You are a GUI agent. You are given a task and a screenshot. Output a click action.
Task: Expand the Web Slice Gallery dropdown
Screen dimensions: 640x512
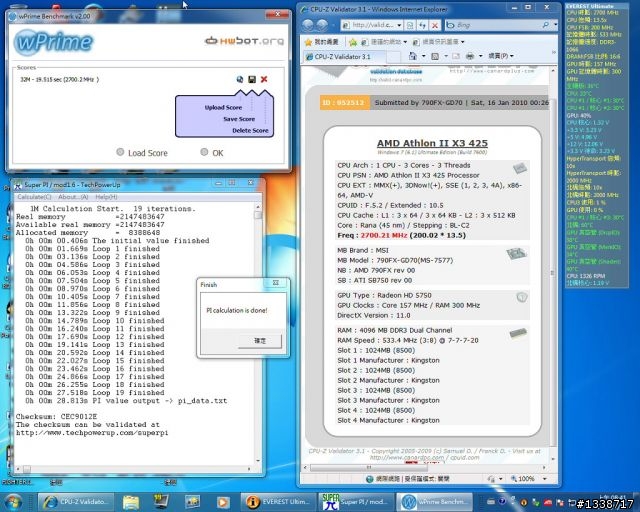[x=462, y=42]
